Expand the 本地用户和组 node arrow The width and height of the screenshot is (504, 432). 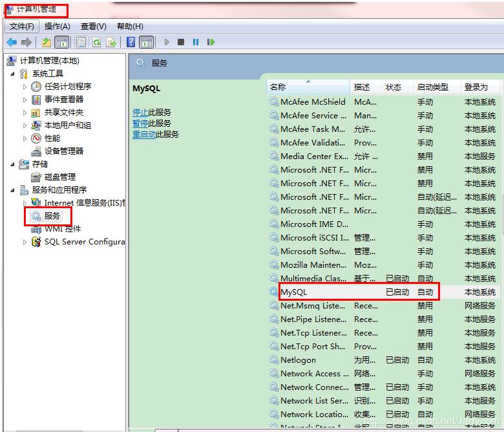pyautogui.click(x=25, y=125)
